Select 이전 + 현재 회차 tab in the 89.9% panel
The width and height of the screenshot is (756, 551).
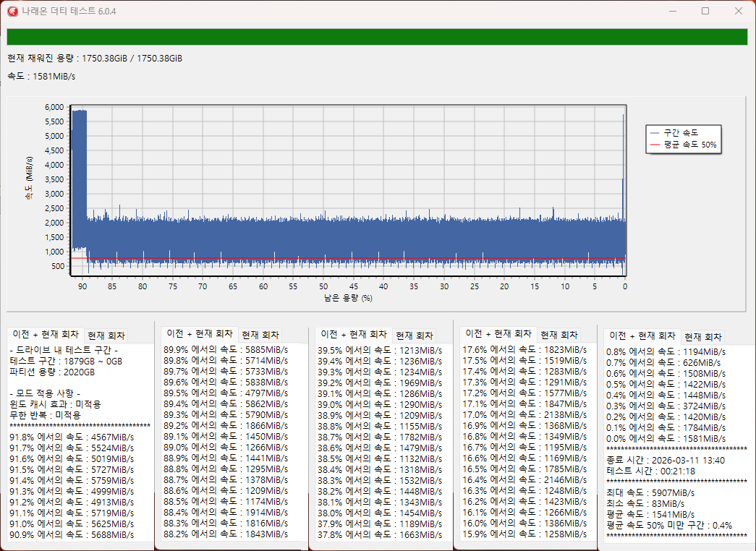click(x=200, y=334)
